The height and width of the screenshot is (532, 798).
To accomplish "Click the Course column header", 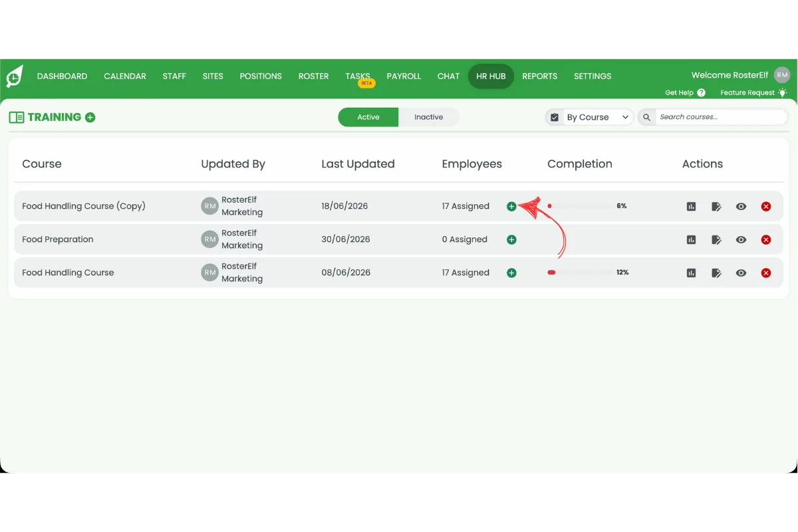I will [x=42, y=164].
